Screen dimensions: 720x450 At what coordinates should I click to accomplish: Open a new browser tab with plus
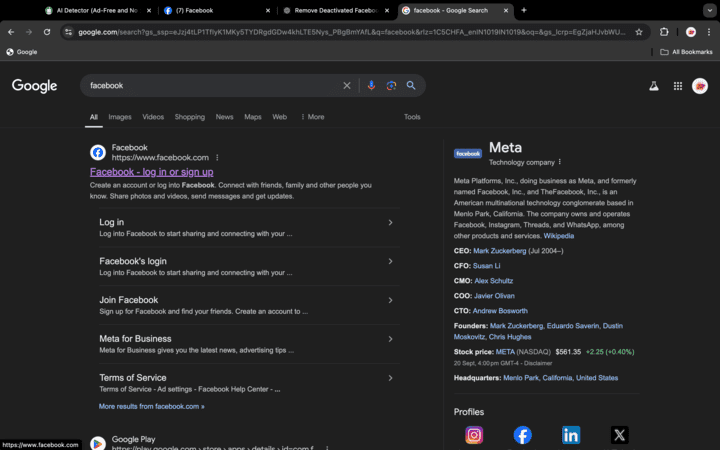click(523, 10)
